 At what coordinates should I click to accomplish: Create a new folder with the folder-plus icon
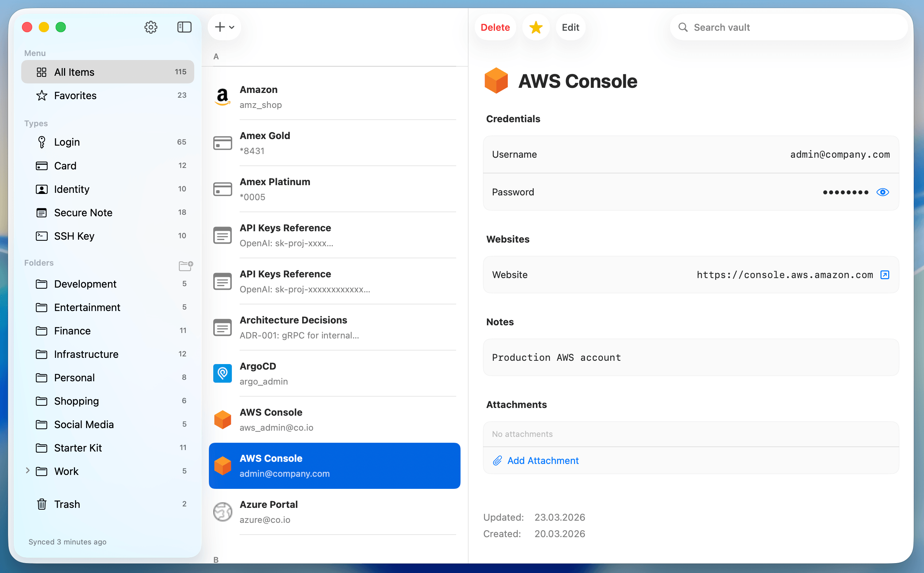point(185,266)
